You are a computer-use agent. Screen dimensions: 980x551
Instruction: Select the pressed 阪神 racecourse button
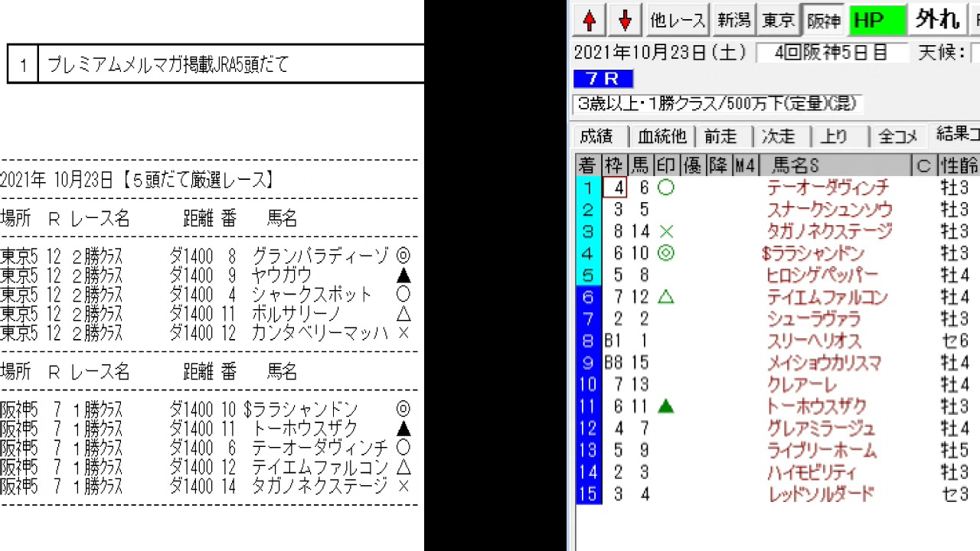point(823,21)
